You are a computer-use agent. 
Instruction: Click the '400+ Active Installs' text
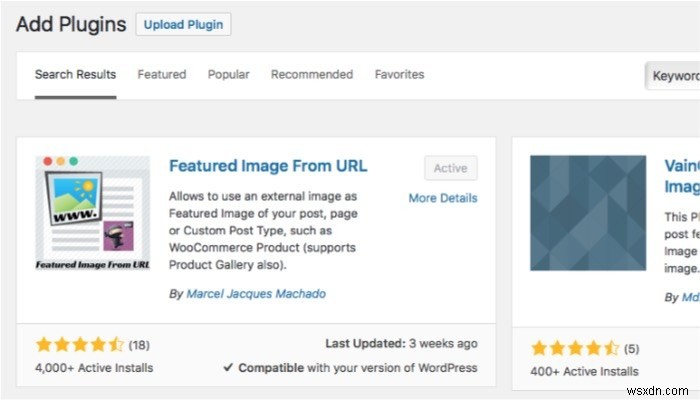click(x=584, y=372)
